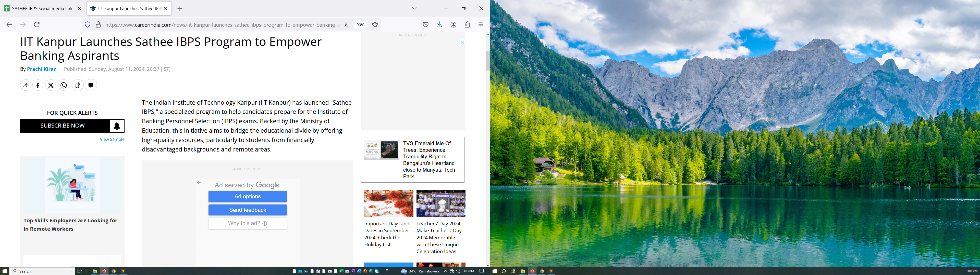980x275 pixels.
Task: Open the Firefox account icon
Action: 454,25
